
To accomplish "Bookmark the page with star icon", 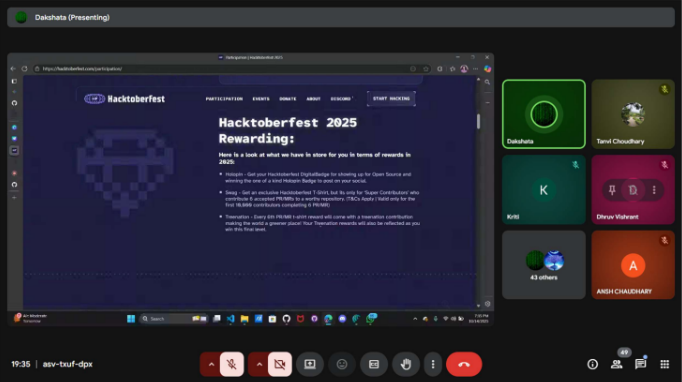I will tap(426, 69).
